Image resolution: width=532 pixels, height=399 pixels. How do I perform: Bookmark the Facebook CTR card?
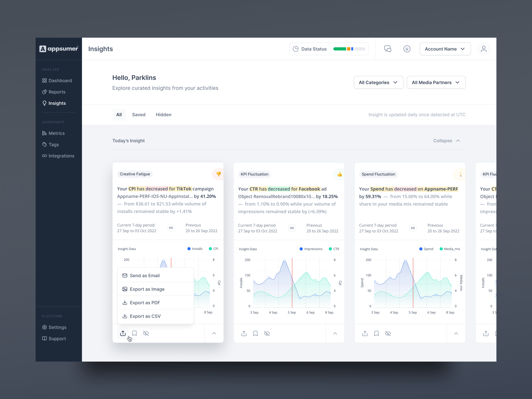[x=255, y=334]
